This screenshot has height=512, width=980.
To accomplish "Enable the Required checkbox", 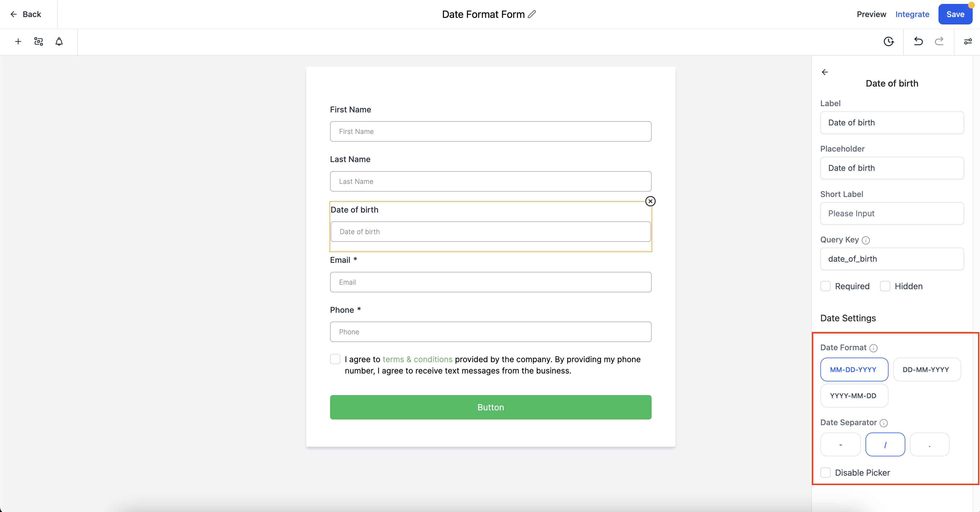I will [x=825, y=286].
